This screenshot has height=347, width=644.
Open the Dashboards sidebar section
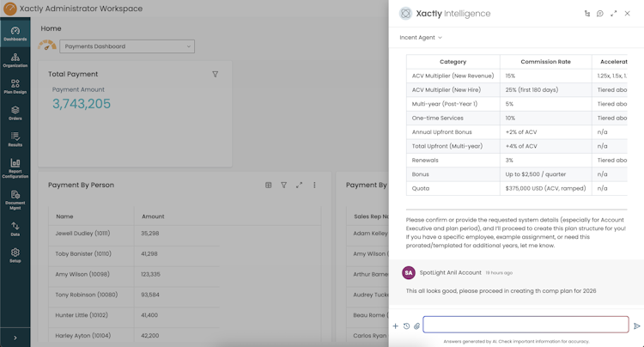click(15, 33)
